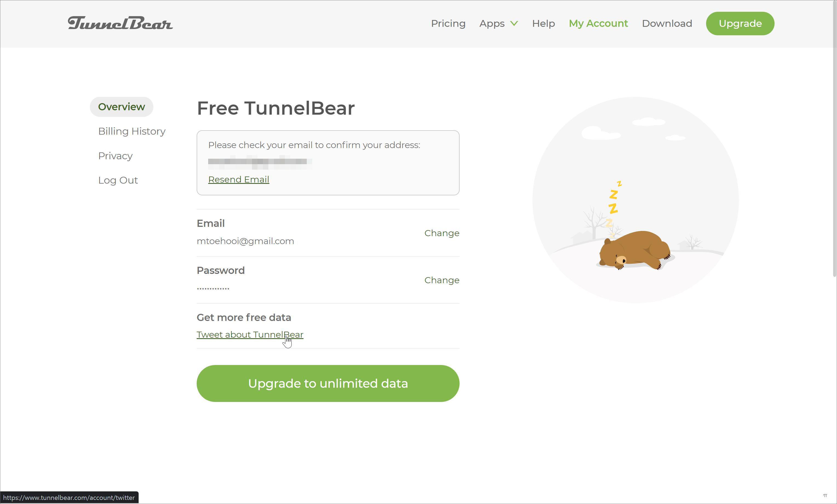Click the Resend Email link
Viewport: 837px width, 504px height.
[239, 179]
